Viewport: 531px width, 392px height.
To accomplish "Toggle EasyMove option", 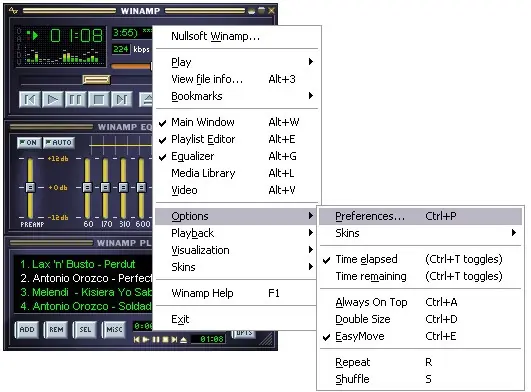I will tap(420, 336).
